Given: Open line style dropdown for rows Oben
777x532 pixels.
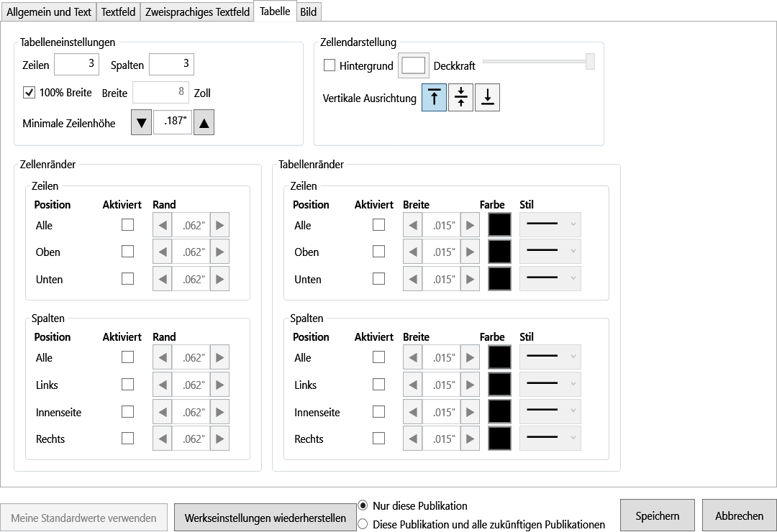Looking at the screenshot, I should (550, 252).
